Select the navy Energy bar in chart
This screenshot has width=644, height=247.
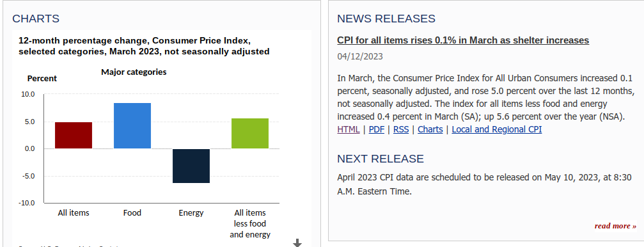pos(191,166)
